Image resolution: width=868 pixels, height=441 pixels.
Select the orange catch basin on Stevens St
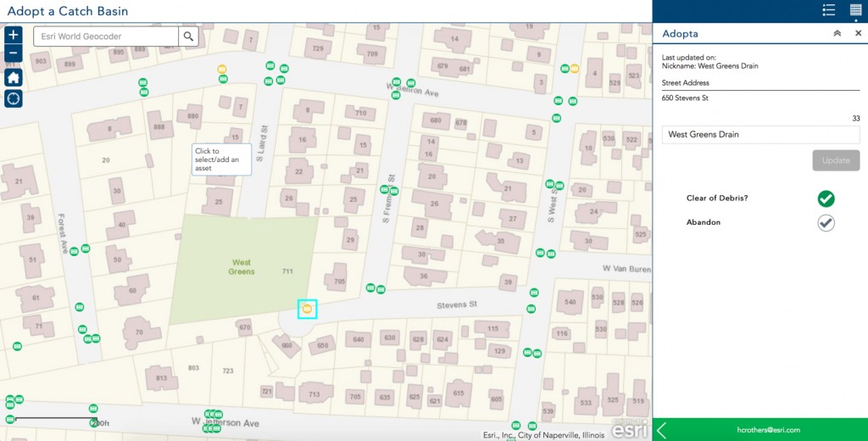pos(307,310)
